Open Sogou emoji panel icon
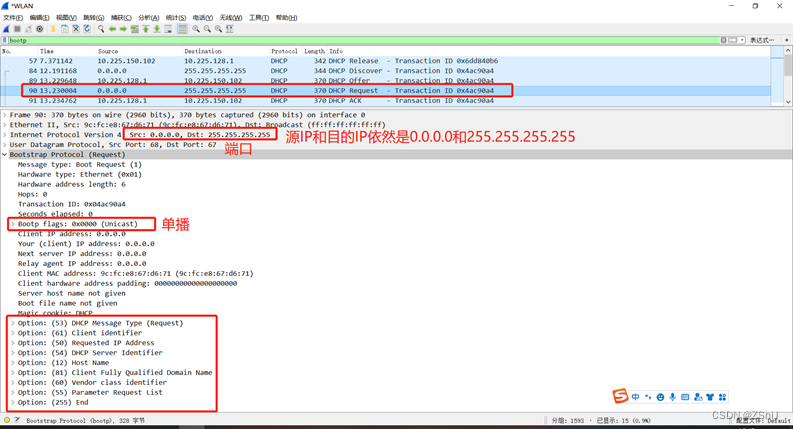 click(x=660, y=397)
